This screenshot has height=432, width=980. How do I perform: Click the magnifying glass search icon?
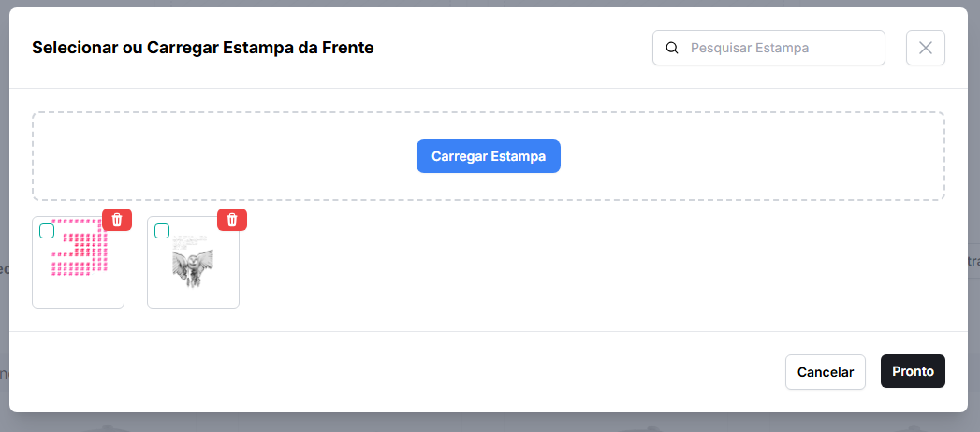coord(671,48)
